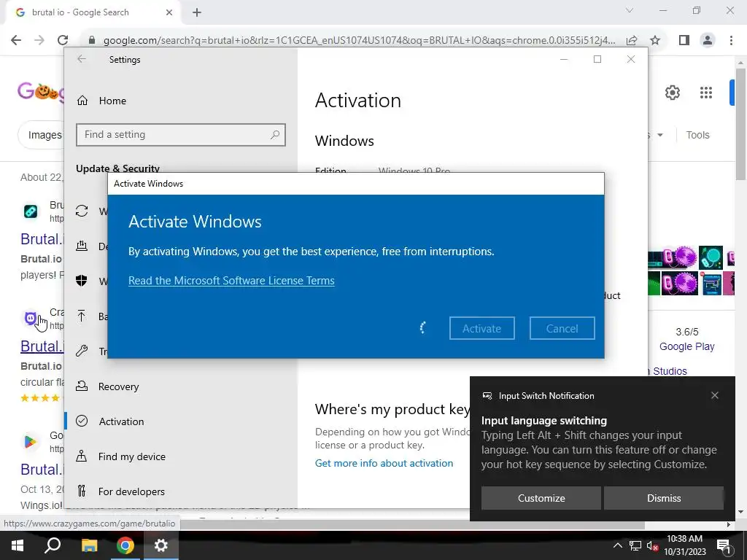This screenshot has height=560, width=747.
Task: Click the network icon in system tray
Action: (635, 545)
